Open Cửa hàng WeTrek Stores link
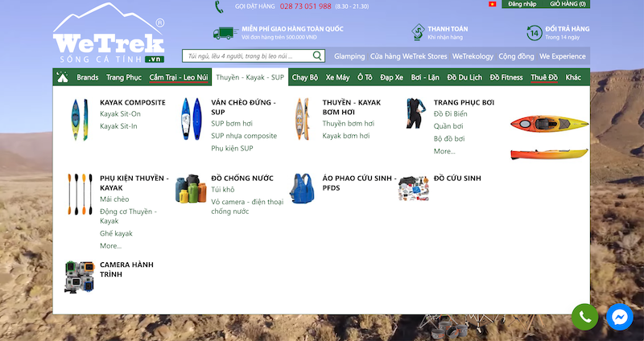This screenshot has width=644, height=341. tap(408, 56)
